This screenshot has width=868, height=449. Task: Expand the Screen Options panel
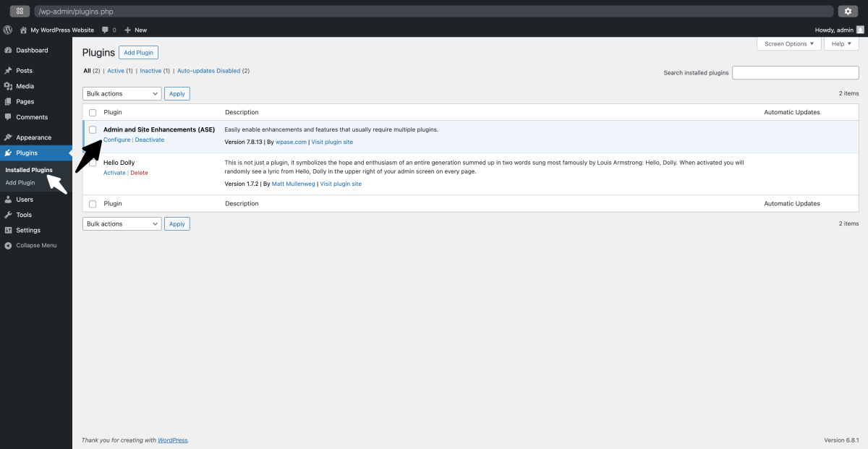(x=788, y=43)
